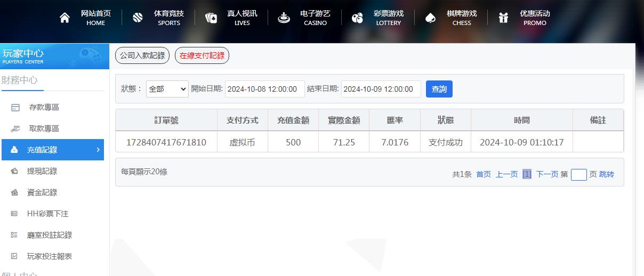This screenshot has height=276, width=644.
Task: Click the home house icon in top navigation
Action: pyautogui.click(x=65, y=18)
